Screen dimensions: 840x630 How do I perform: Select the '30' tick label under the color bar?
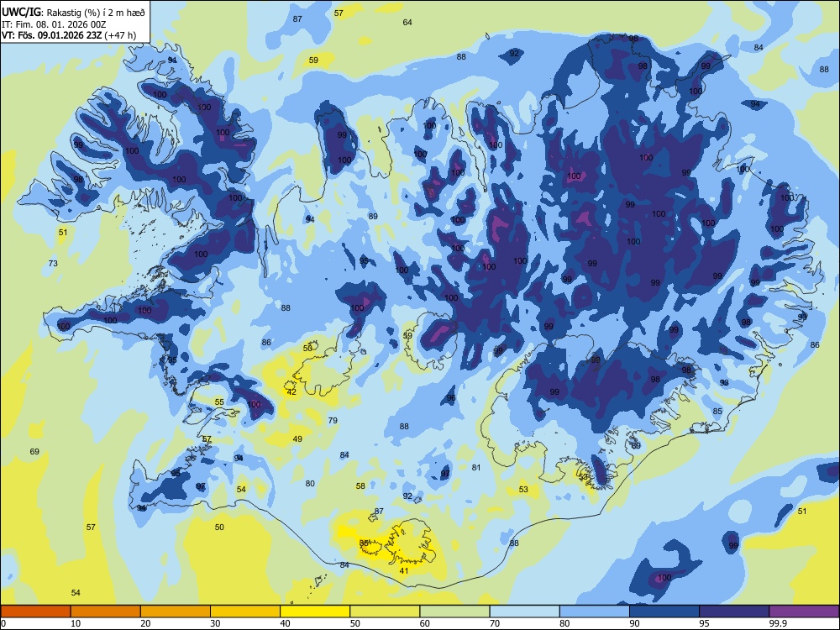(x=215, y=623)
